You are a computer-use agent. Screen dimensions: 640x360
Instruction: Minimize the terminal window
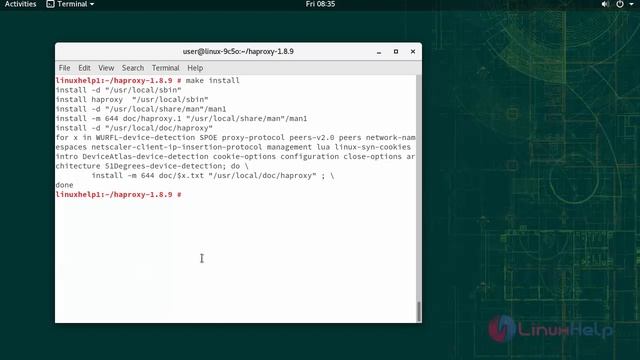click(x=379, y=52)
